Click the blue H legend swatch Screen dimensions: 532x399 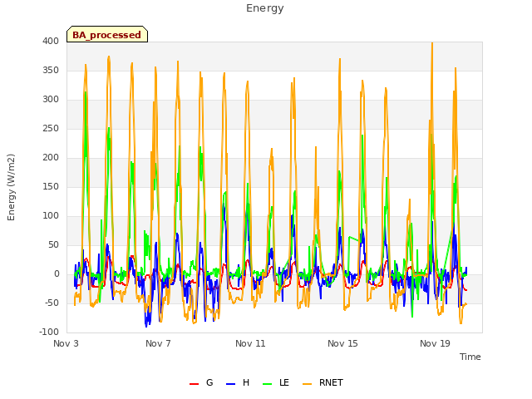230,384
